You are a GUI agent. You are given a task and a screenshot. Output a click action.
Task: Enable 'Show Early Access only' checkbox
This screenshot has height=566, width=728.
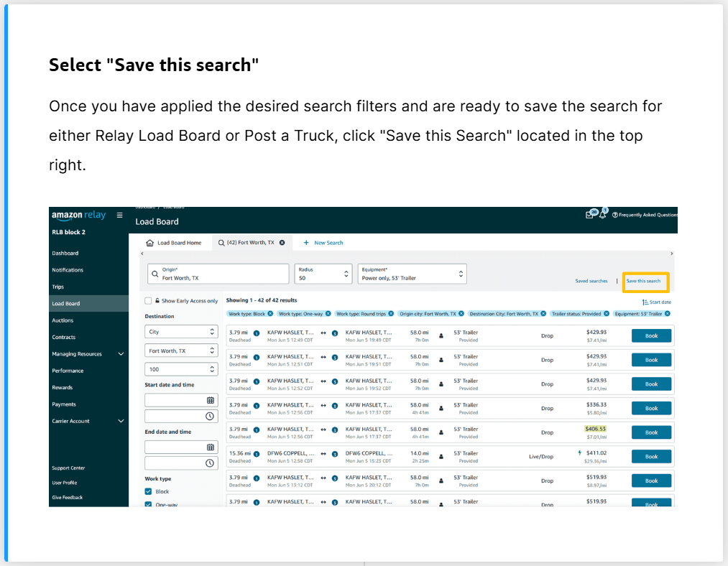click(148, 301)
